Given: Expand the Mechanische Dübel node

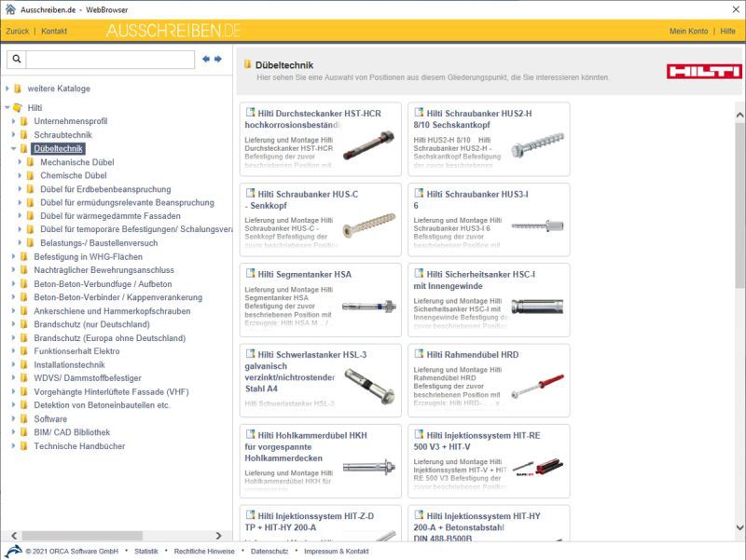Looking at the screenshot, I should click(x=20, y=162).
